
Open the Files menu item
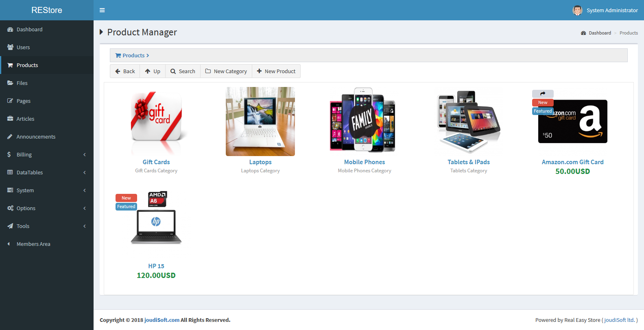point(47,83)
